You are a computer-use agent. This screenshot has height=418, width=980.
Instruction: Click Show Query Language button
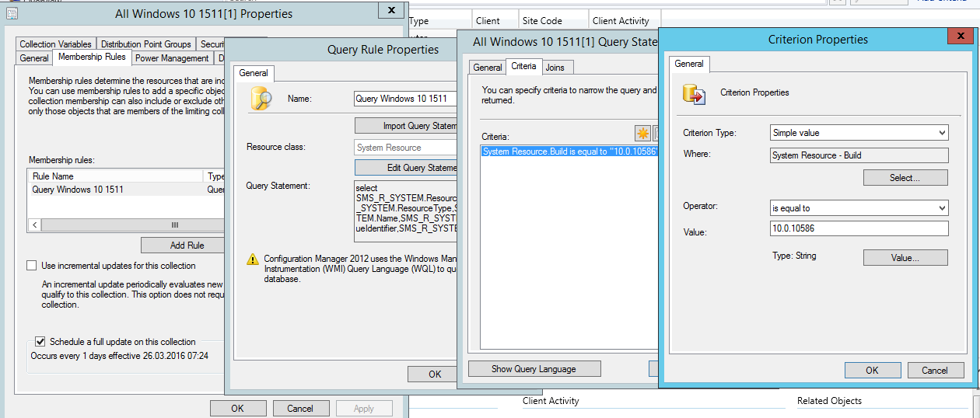[x=534, y=369]
